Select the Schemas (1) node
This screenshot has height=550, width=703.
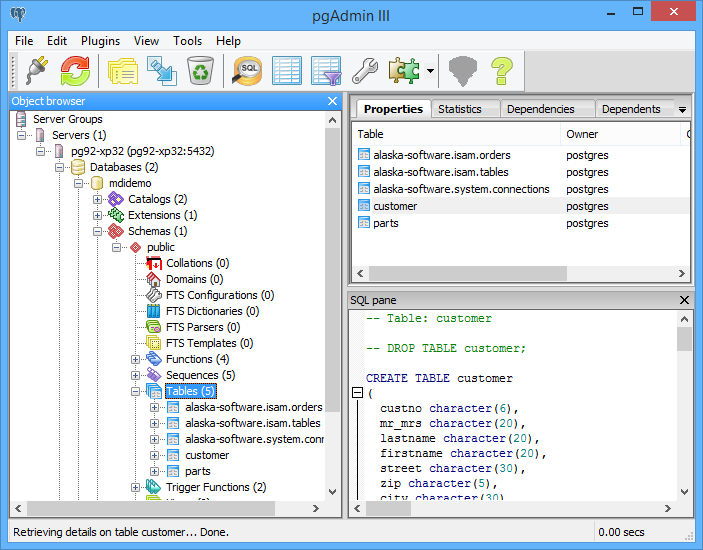157,231
